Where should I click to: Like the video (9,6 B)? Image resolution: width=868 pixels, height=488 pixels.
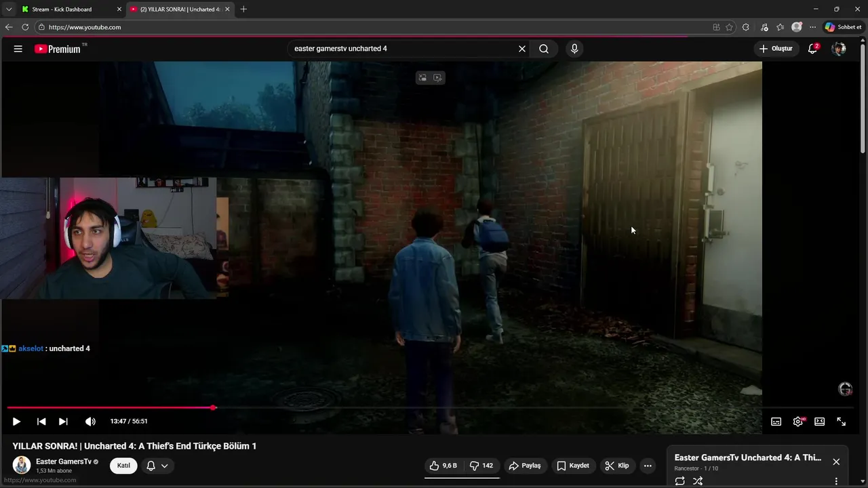point(443,466)
